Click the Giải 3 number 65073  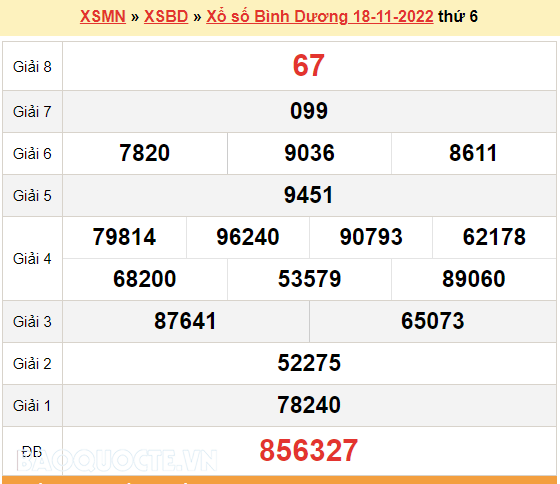tap(432, 321)
